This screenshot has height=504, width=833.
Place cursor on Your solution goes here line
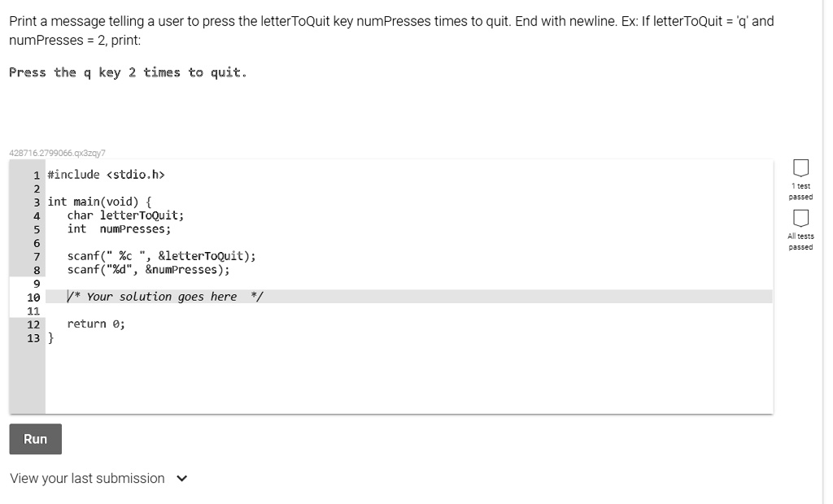(x=409, y=297)
